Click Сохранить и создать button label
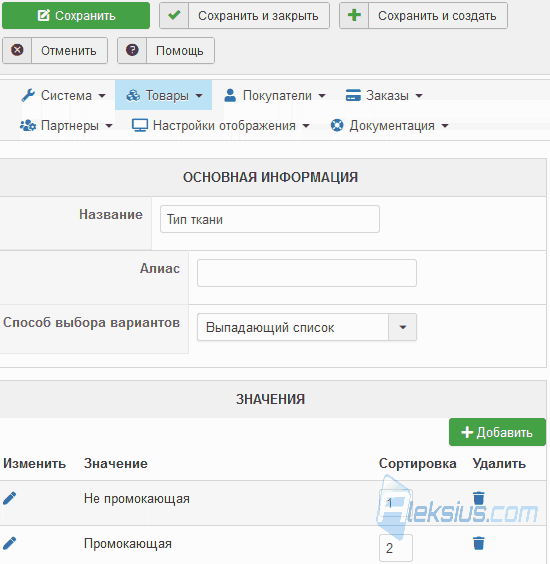This screenshot has height=564, width=550. (x=437, y=15)
